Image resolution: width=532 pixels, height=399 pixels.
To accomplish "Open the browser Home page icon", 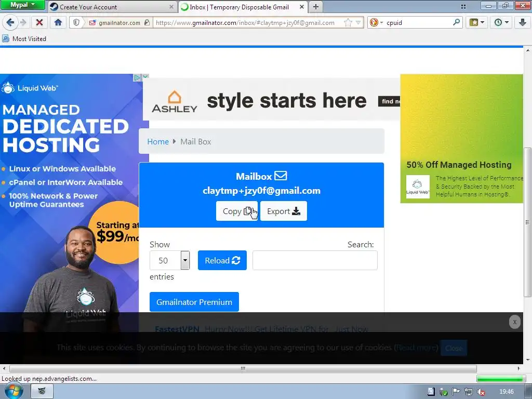I will coord(58,23).
